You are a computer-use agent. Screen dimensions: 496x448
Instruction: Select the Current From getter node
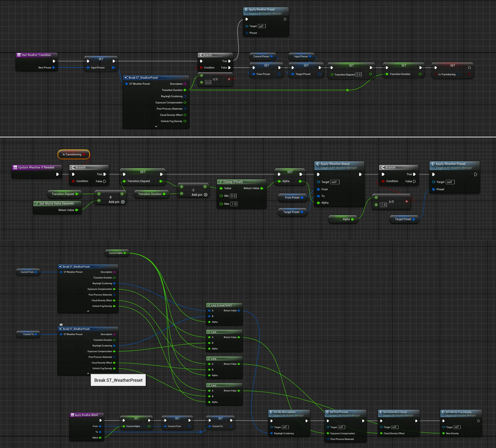(x=28, y=272)
